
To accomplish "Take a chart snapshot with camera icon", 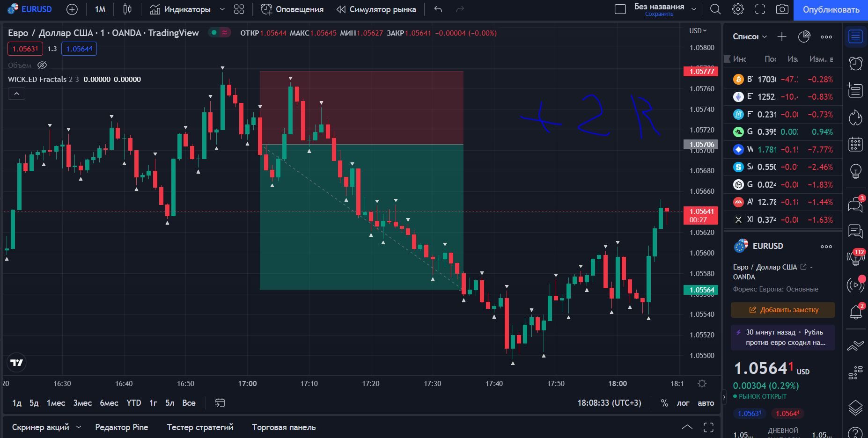I will click(x=782, y=9).
